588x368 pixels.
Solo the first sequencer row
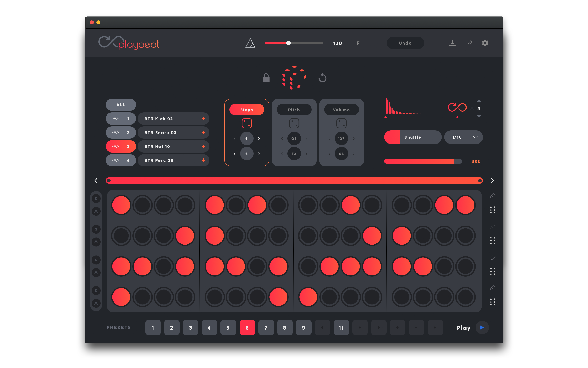click(x=96, y=199)
